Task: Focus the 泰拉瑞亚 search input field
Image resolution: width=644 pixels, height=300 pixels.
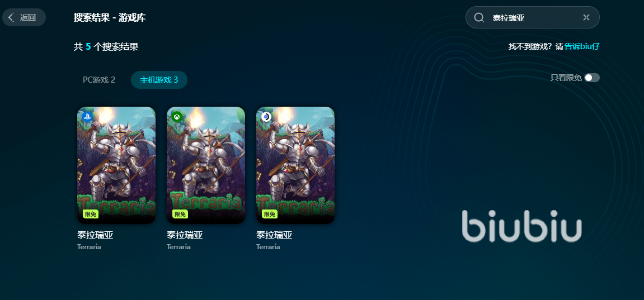Action: click(x=532, y=17)
